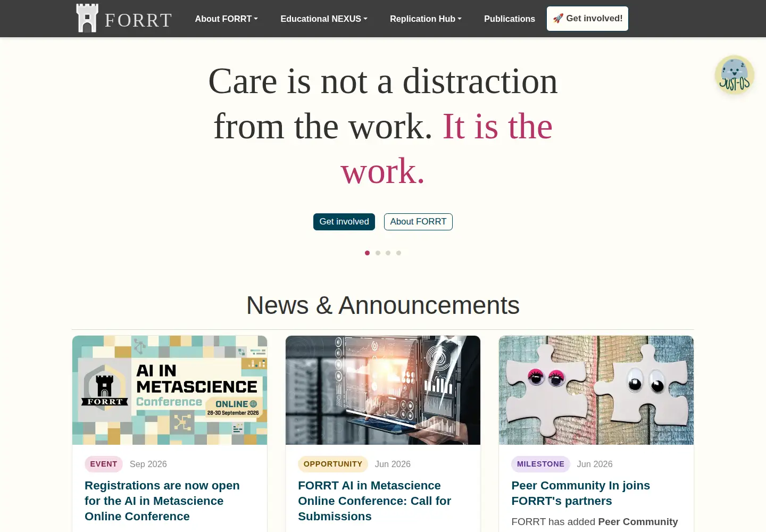Open the JUST-OS jellyfish chatbot icon
The height and width of the screenshot is (532, 766).
734,75
